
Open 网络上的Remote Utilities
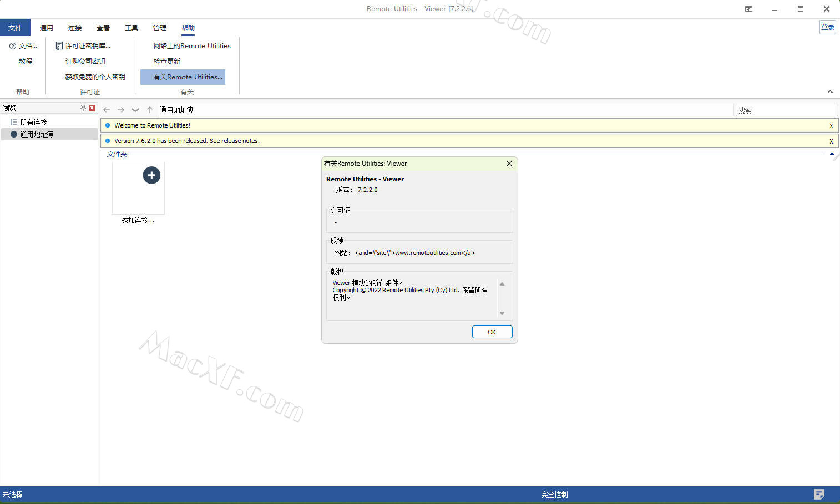pyautogui.click(x=192, y=46)
